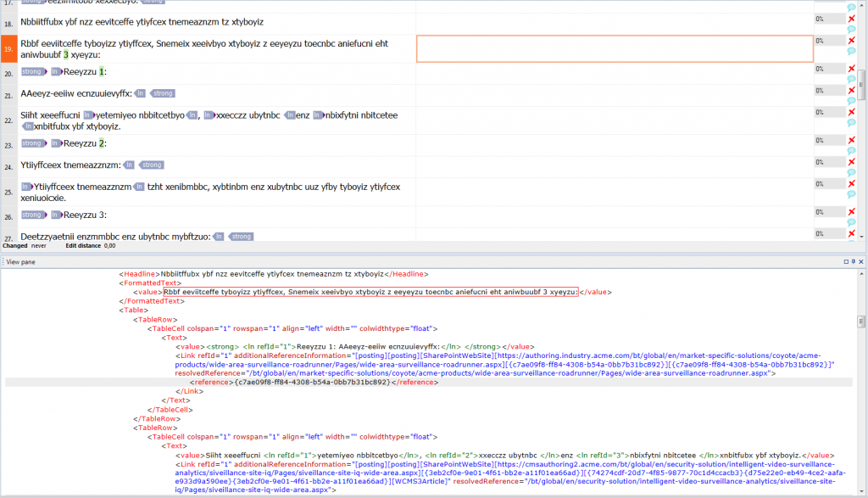
Task: Click the 0% match box for segment 19
Action: (x=821, y=41)
